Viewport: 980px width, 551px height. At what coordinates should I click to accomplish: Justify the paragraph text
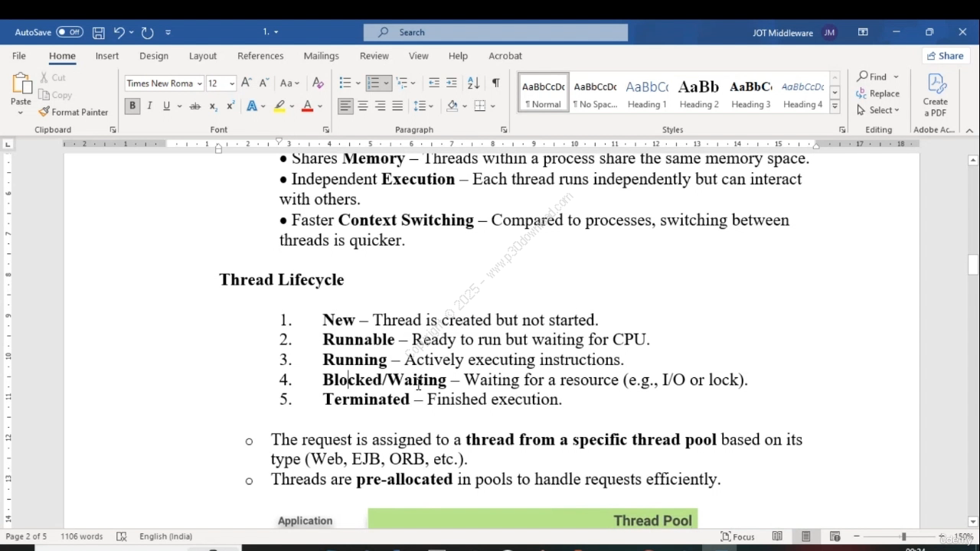click(x=397, y=106)
